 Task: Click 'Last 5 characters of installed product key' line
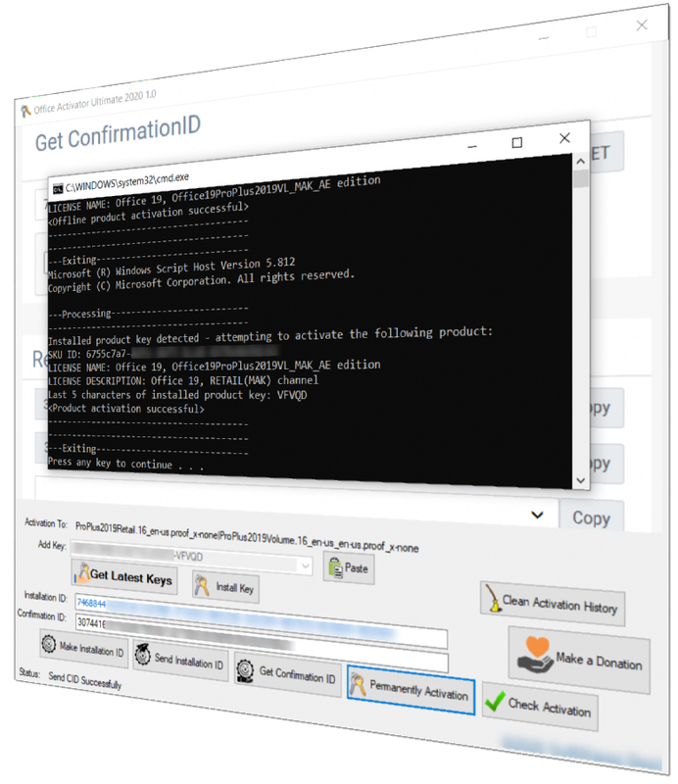point(177,395)
